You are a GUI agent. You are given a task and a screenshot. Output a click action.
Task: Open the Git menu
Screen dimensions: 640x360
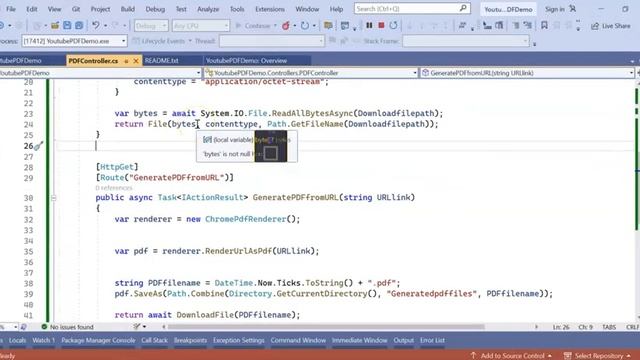click(76, 9)
